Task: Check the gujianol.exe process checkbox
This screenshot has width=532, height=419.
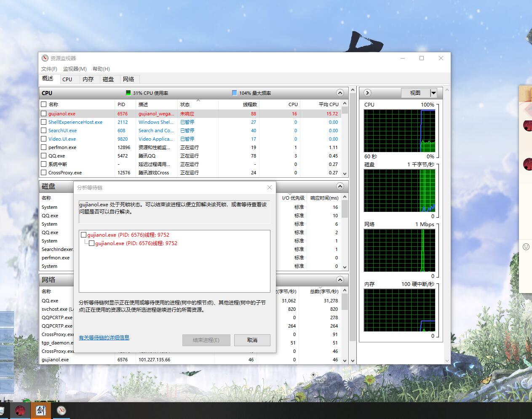Action: 43,114
